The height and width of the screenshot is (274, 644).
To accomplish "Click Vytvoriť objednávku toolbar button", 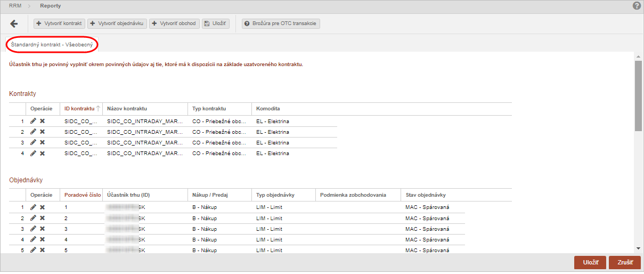I will [117, 24].
